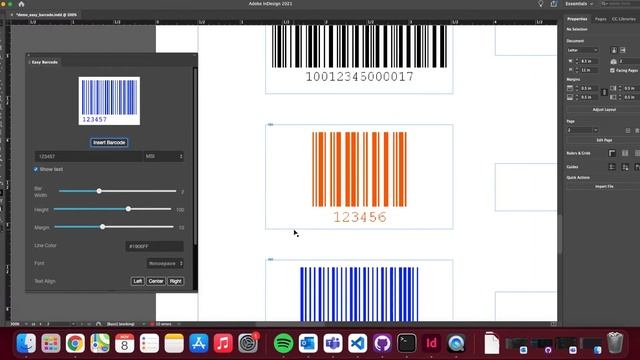Toggle the second Guides icon

click(625, 167)
